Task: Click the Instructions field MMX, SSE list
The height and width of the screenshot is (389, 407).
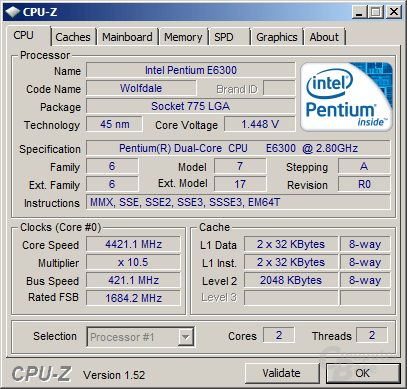Action: point(238,202)
